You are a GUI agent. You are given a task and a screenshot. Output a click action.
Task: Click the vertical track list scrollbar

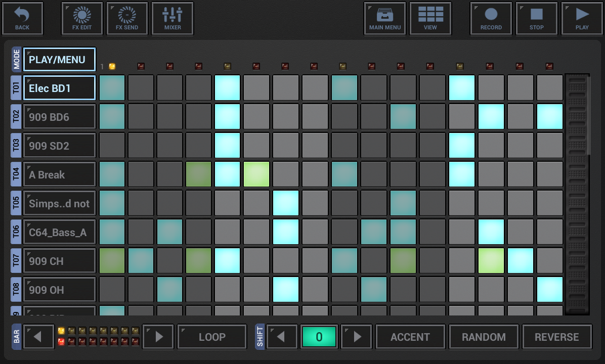(x=577, y=194)
